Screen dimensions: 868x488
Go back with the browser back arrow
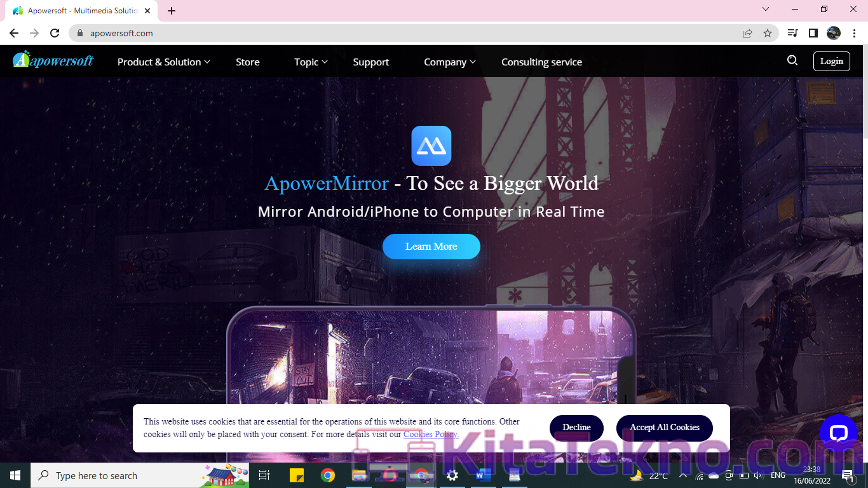(x=14, y=33)
